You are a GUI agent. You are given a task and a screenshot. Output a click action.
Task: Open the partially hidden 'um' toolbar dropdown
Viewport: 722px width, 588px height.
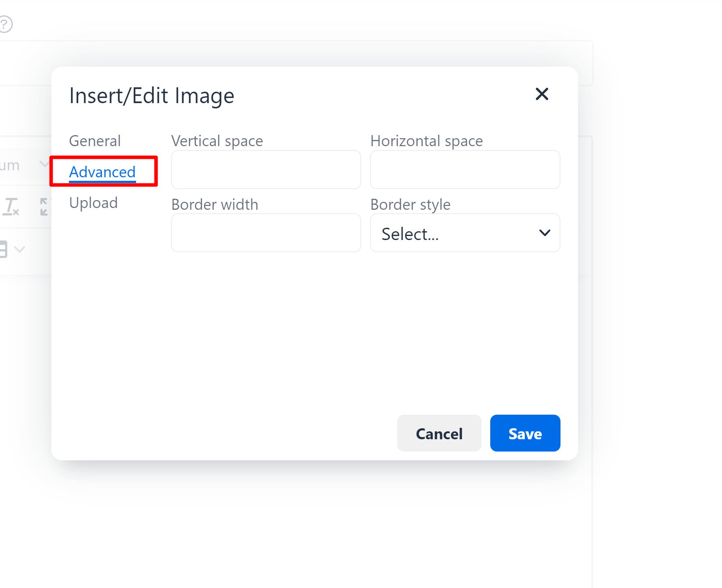coord(22,165)
